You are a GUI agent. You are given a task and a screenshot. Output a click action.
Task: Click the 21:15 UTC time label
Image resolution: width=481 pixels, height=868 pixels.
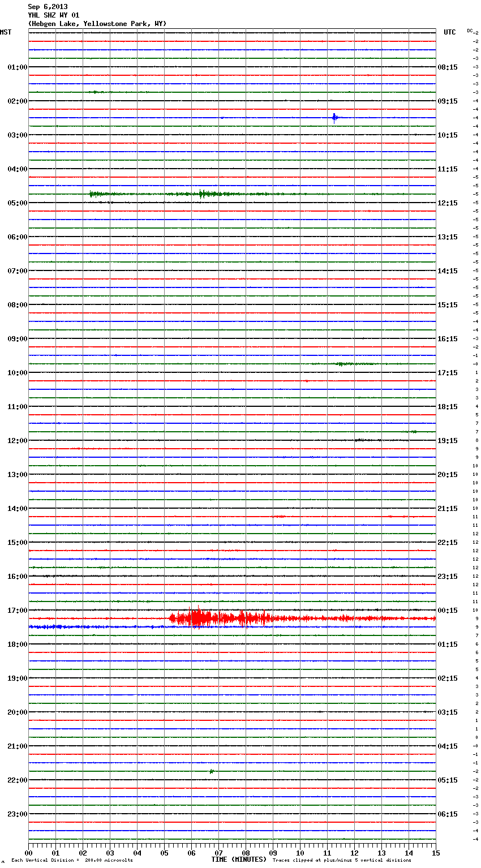point(448,509)
